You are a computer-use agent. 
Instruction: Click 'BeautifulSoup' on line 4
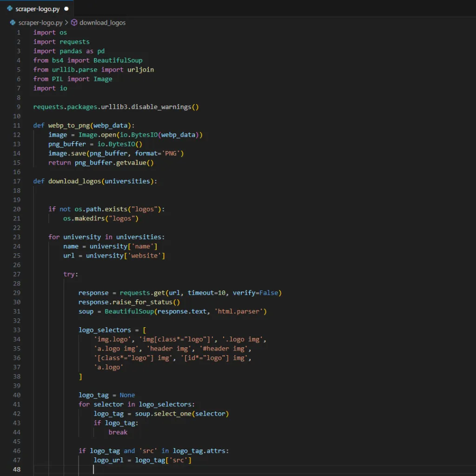coord(118,60)
